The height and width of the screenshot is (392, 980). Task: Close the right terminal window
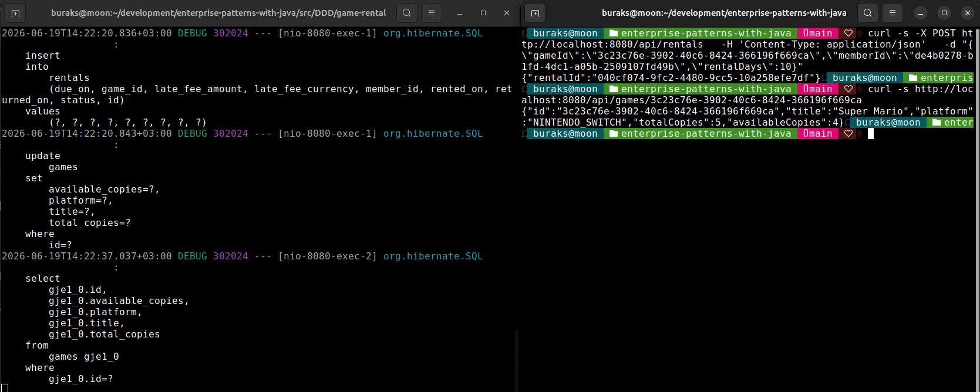pyautogui.click(x=968, y=13)
